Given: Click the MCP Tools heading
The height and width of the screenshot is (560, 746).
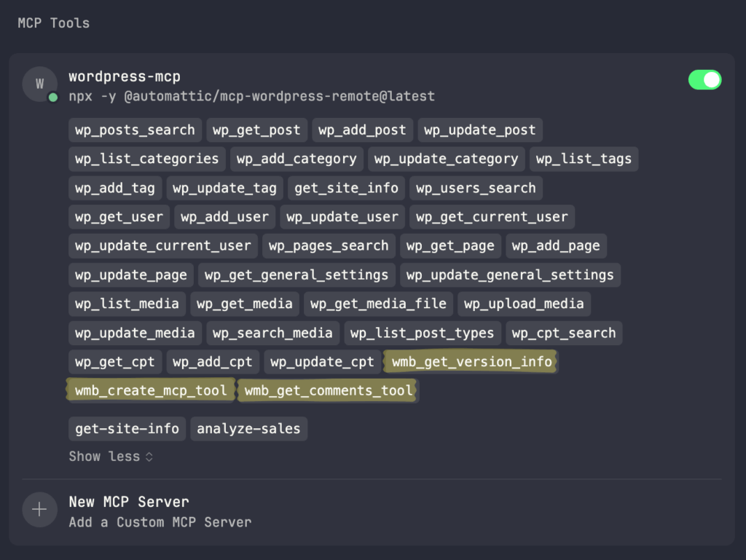Looking at the screenshot, I should click(x=54, y=23).
